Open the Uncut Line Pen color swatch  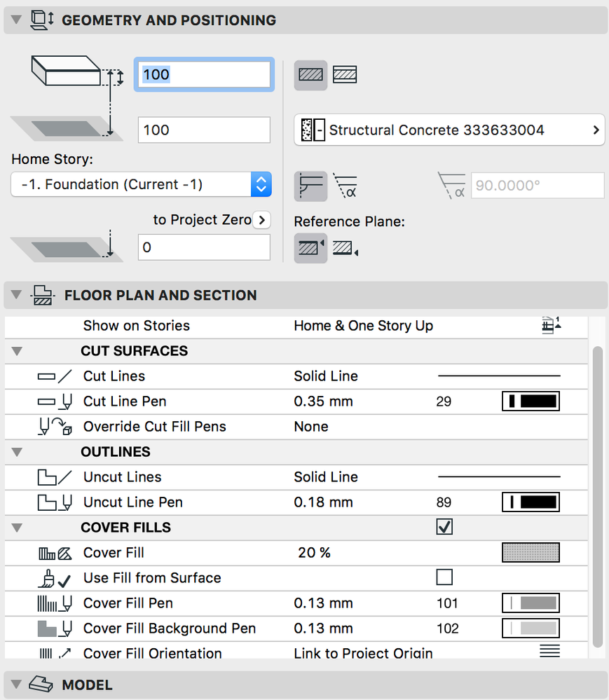[531, 502]
